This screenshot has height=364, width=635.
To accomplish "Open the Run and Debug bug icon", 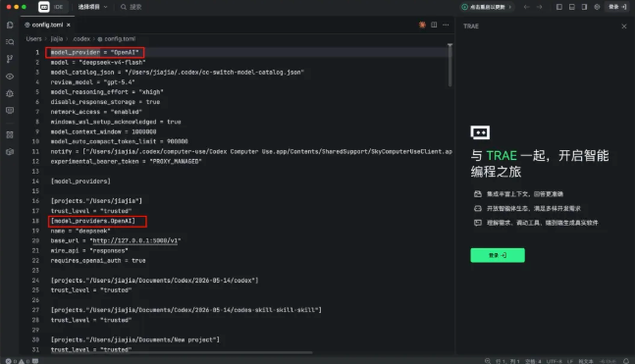I will pyautogui.click(x=10, y=93).
